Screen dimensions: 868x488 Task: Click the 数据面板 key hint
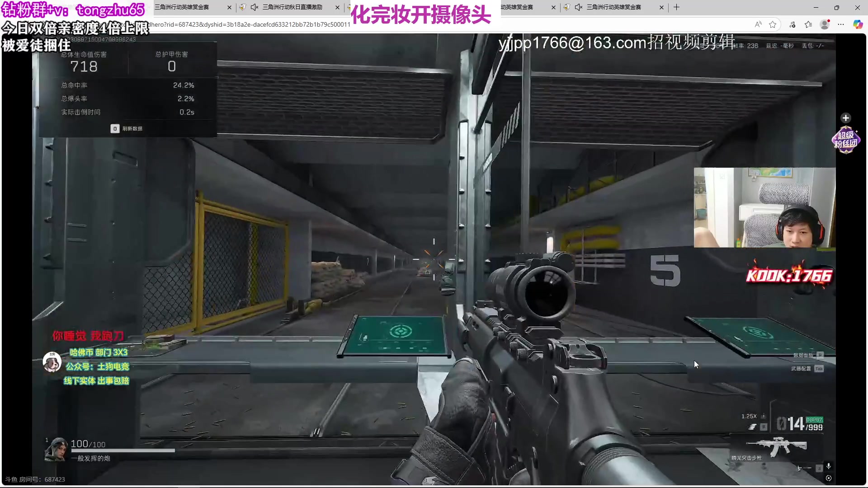[808, 355]
